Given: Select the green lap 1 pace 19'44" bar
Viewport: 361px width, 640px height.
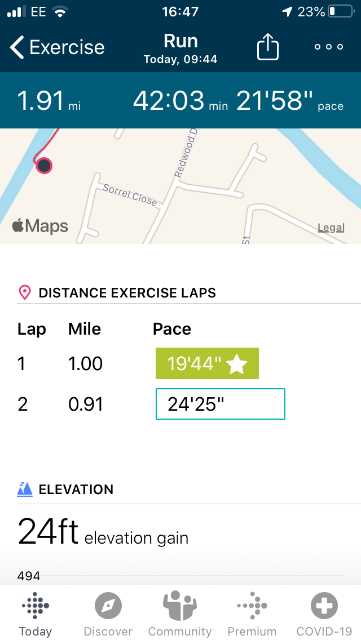Looking at the screenshot, I should click(x=207, y=363).
